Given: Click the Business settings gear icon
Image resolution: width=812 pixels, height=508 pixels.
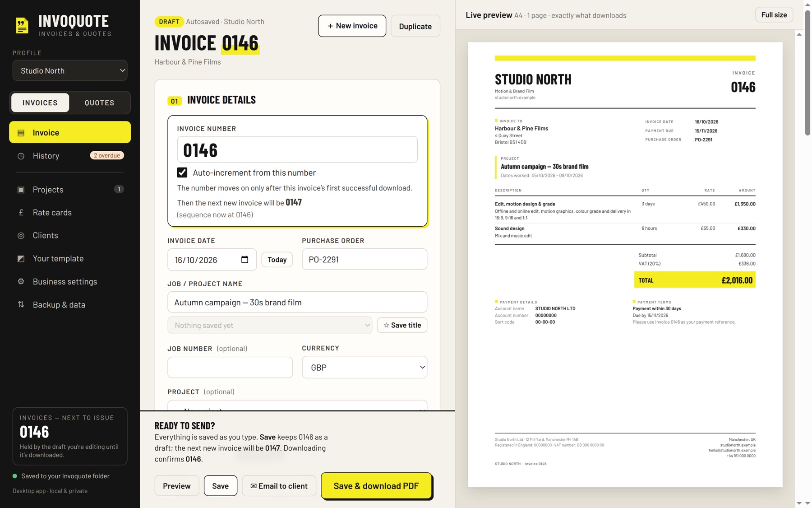Looking at the screenshot, I should [x=21, y=282].
